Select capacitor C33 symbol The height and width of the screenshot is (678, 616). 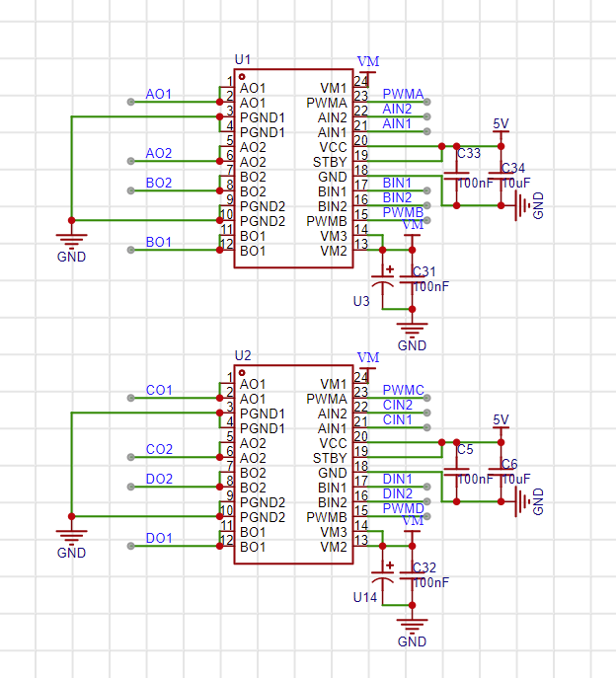tap(455, 176)
